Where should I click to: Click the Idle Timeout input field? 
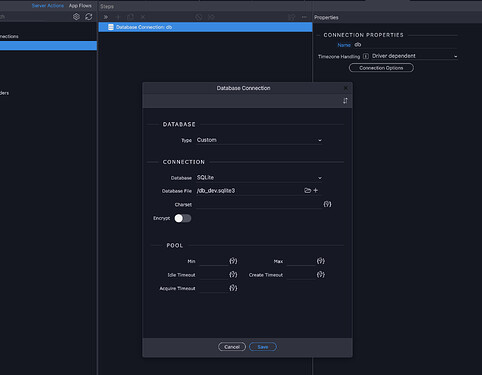(214, 275)
